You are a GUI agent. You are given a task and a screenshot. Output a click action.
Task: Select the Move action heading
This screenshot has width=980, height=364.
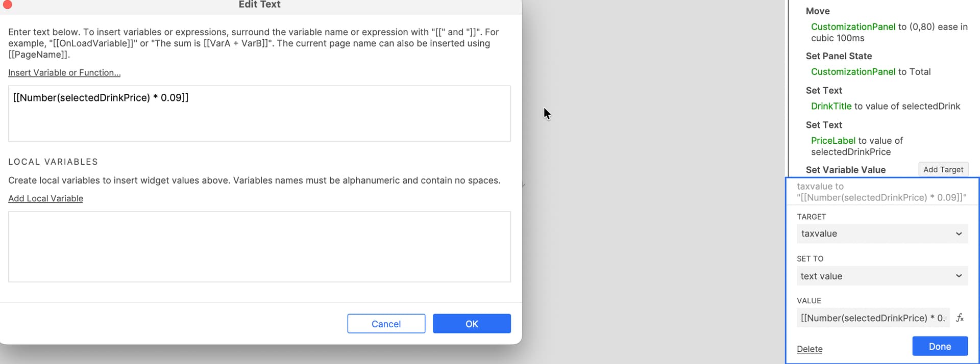click(x=818, y=11)
